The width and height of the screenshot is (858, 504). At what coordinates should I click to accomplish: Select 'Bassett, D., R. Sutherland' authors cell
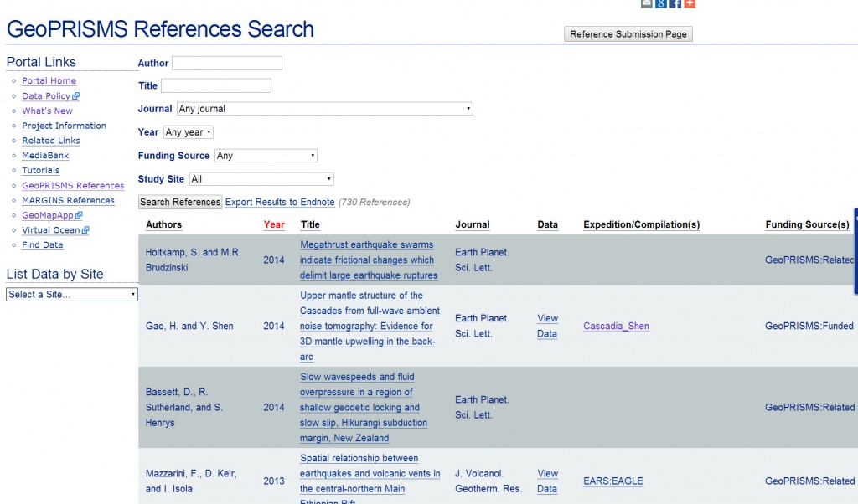coord(183,408)
